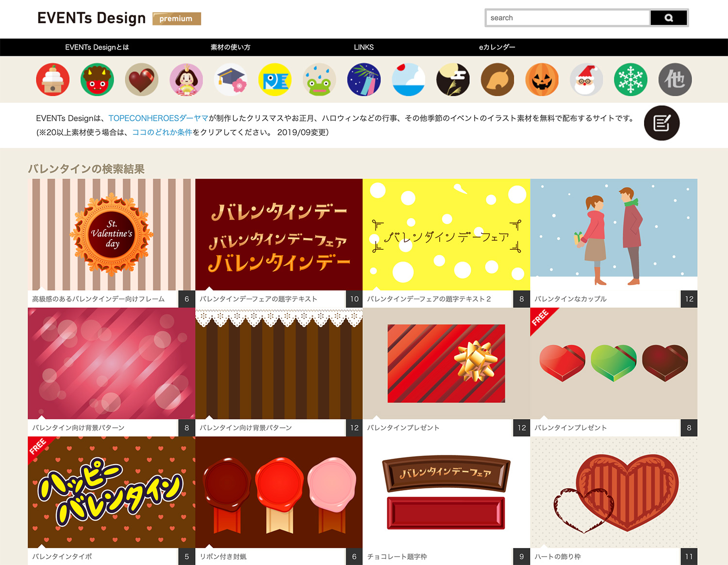Click the ココのどれか条件 link

pos(162,131)
